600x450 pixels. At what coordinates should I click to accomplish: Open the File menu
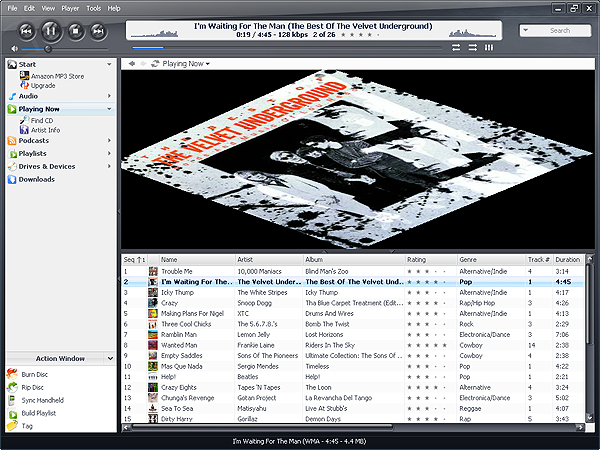point(12,8)
